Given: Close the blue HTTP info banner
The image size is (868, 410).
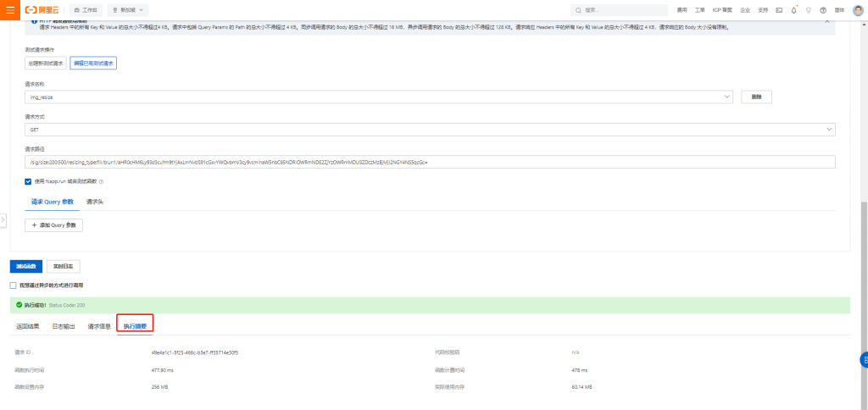Looking at the screenshot, I should pos(827,21).
